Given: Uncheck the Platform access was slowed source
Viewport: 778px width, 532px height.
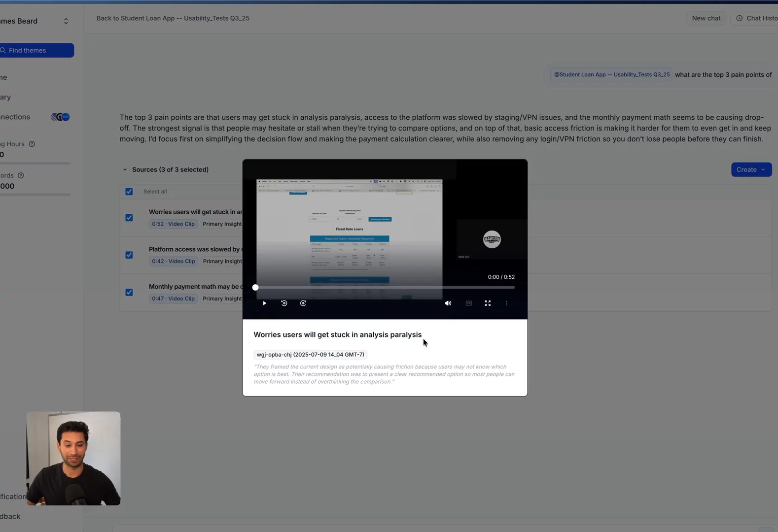Looking at the screenshot, I should (129, 255).
